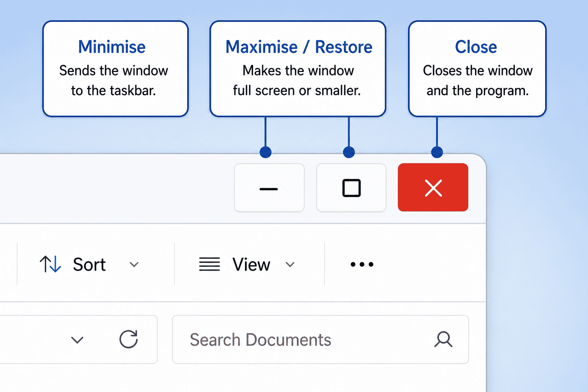588x392 pixels.
Task: Expand the chevron beside Sort
Action: coord(134,265)
